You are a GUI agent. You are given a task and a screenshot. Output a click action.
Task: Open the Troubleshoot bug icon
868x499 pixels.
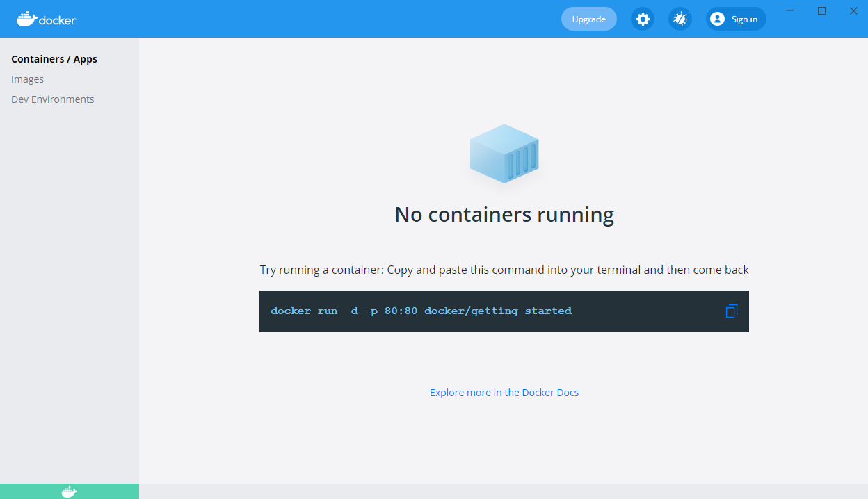tap(680, 19)
